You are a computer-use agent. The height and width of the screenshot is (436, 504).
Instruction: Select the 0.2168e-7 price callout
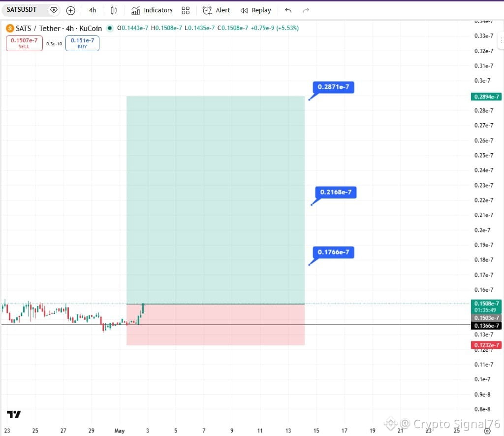click(336, 192)
